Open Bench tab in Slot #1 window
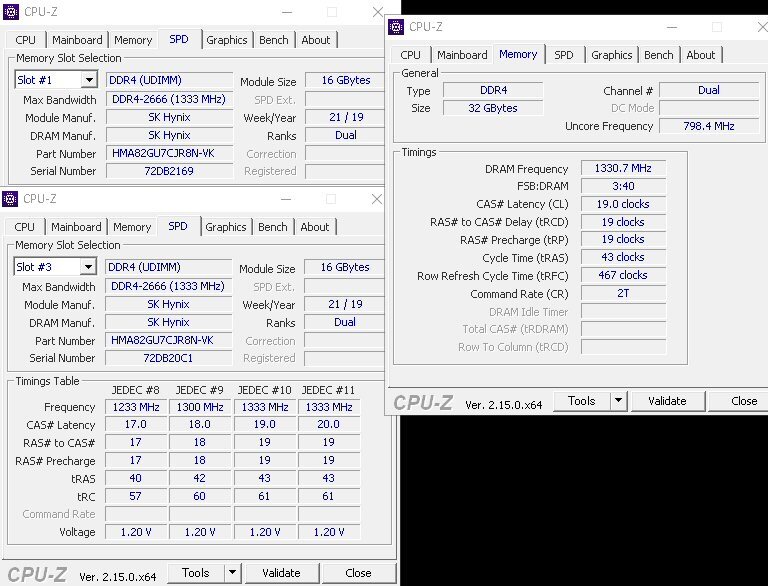This screenshot has width=768, height=586. (273, 40)
